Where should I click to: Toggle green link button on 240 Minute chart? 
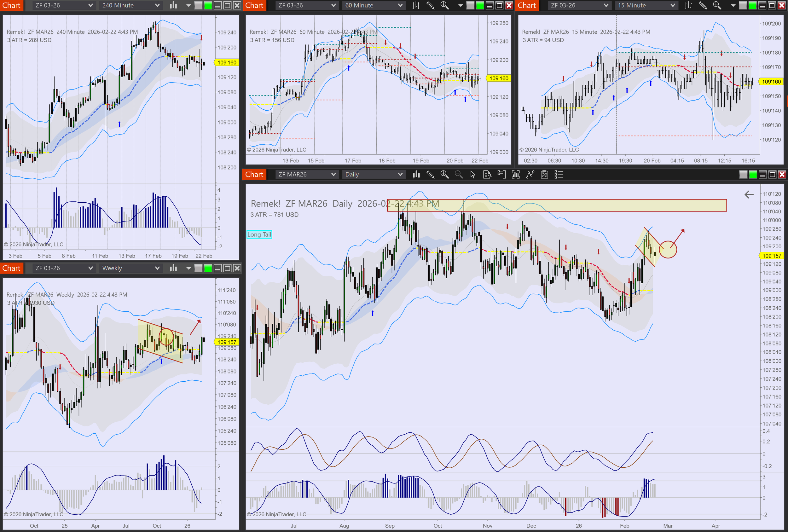tap(208, 5)
